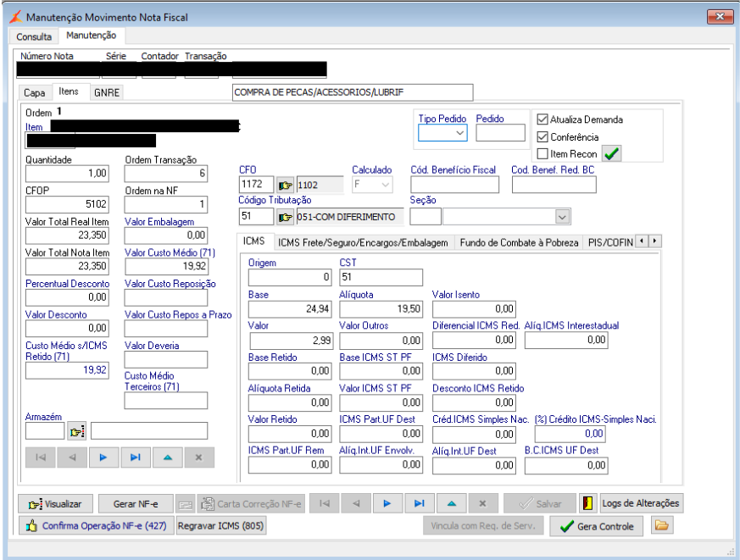740x560 pixels.
Task: Uncheck the Atualiza Demanda checkbox
Action: click(x=543, y=119)
